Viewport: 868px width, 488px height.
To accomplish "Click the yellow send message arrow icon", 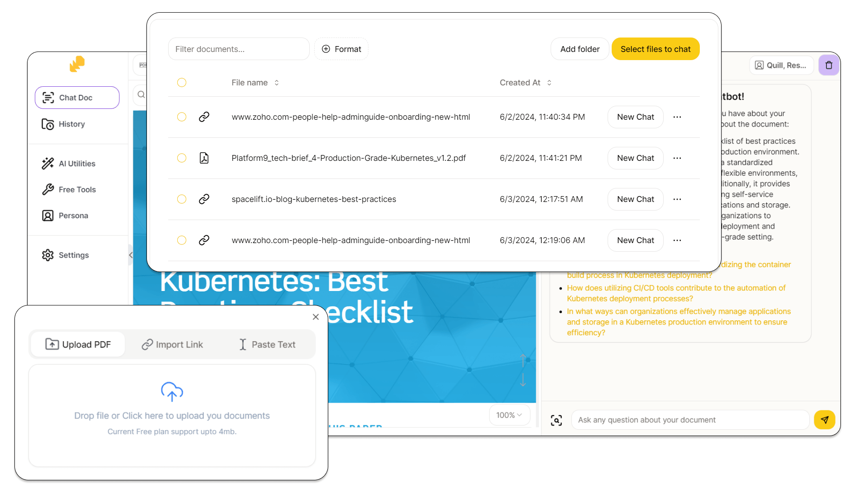I will point(825,420).
